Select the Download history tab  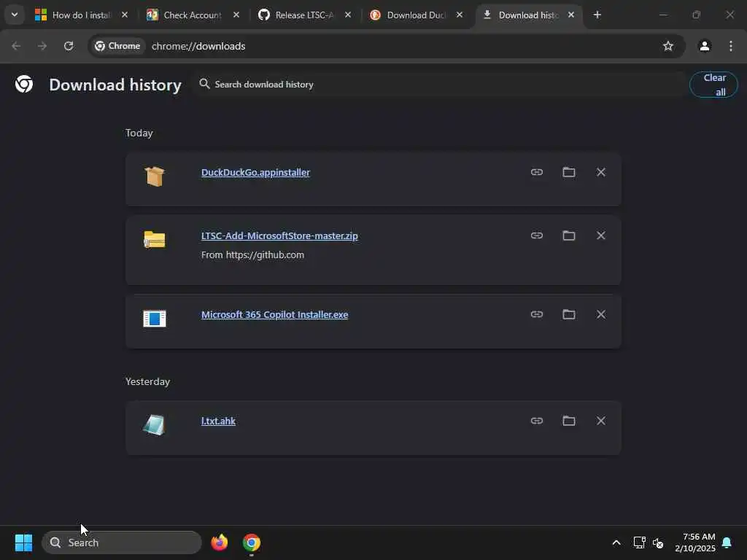522,15
